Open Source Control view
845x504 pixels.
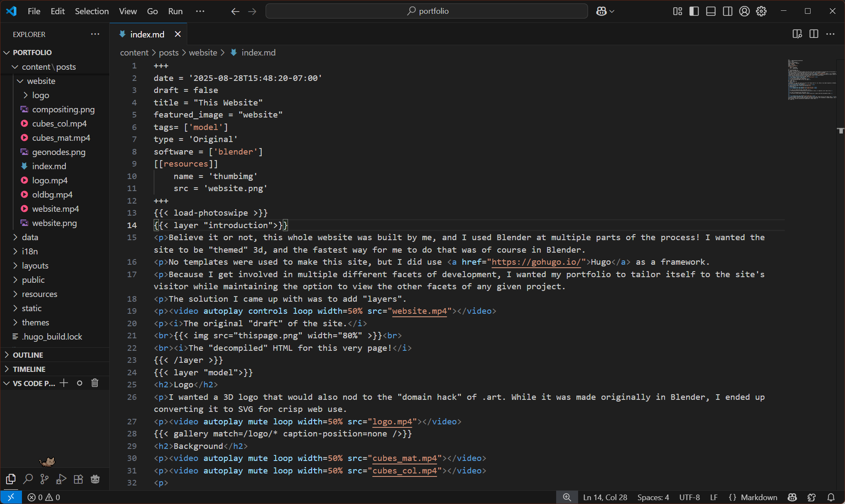44,479
